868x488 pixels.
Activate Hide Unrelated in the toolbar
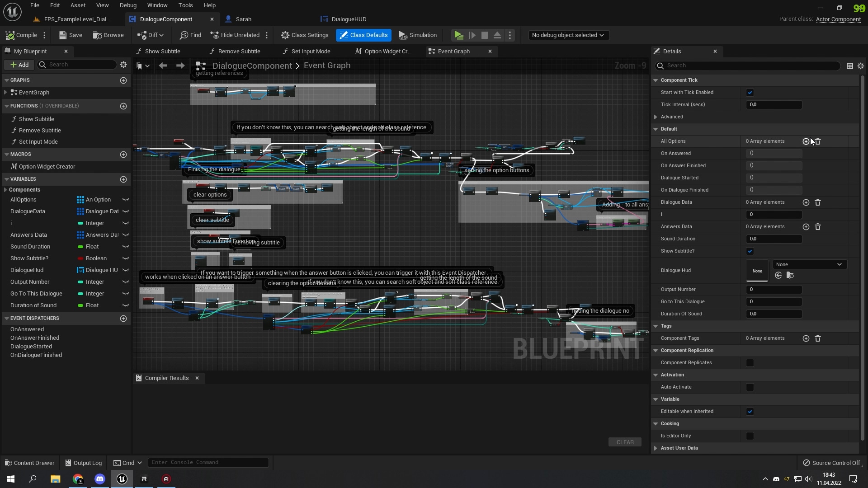click(235, 35)
